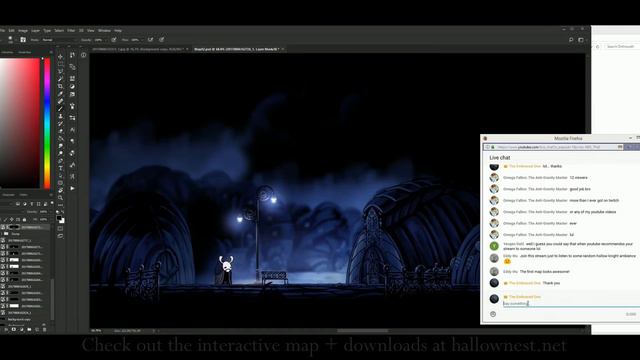The width and height of the screenshot is (640, 360).
Task: Open the Image menu
Action: (23, 31)
